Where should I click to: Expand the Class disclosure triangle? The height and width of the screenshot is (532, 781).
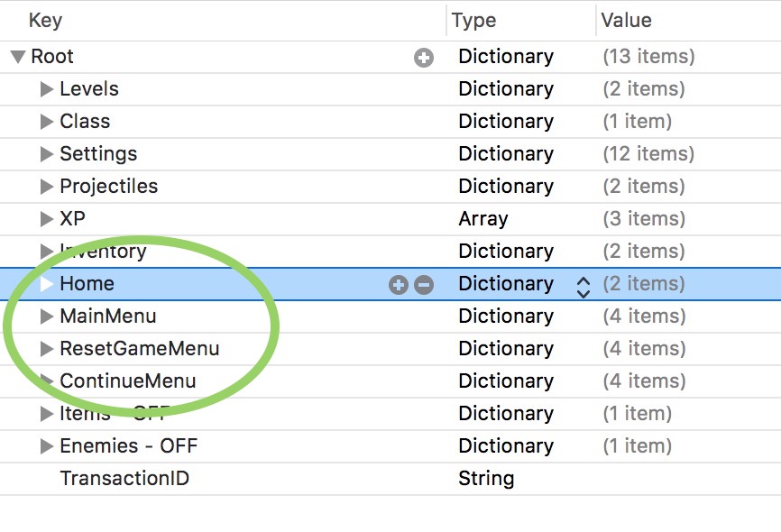pos(47,122)
